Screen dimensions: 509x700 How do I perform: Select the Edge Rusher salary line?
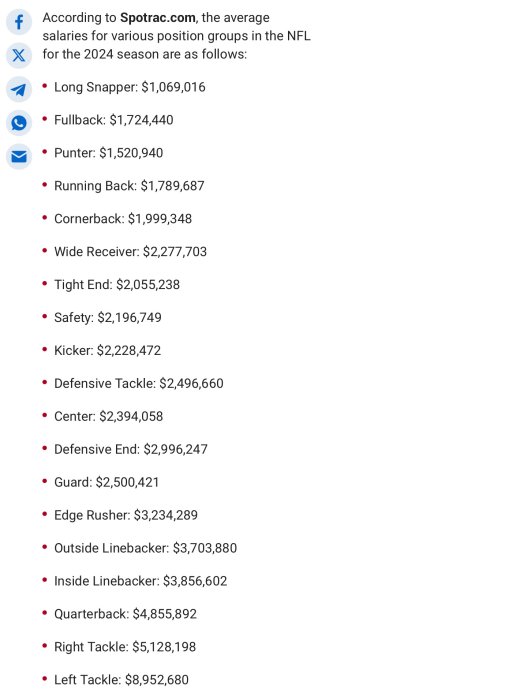126,515
